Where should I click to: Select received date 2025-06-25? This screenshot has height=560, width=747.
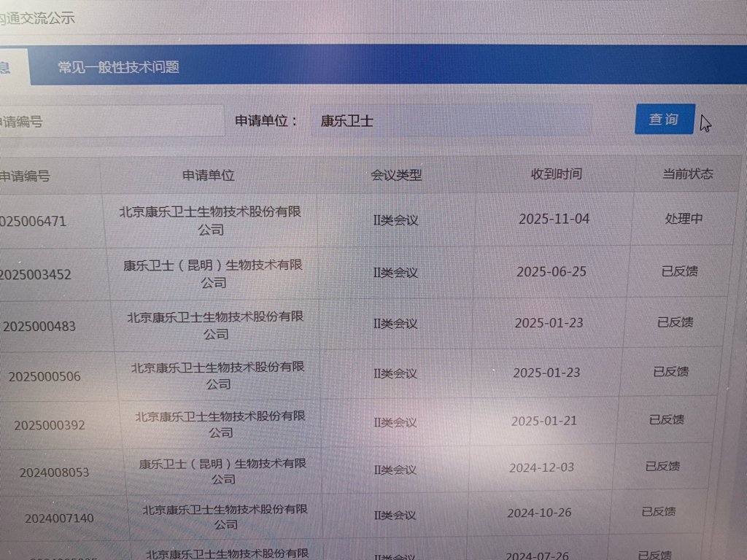551,271
